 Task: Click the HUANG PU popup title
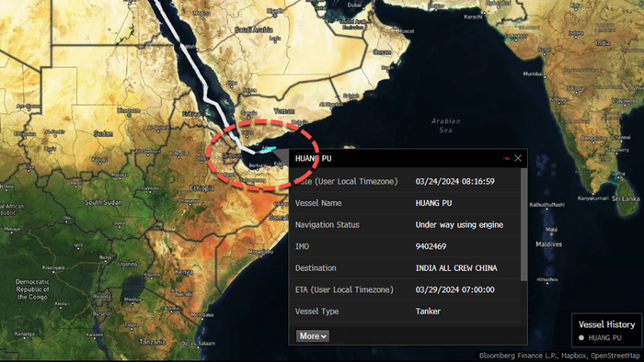point(314,159)
